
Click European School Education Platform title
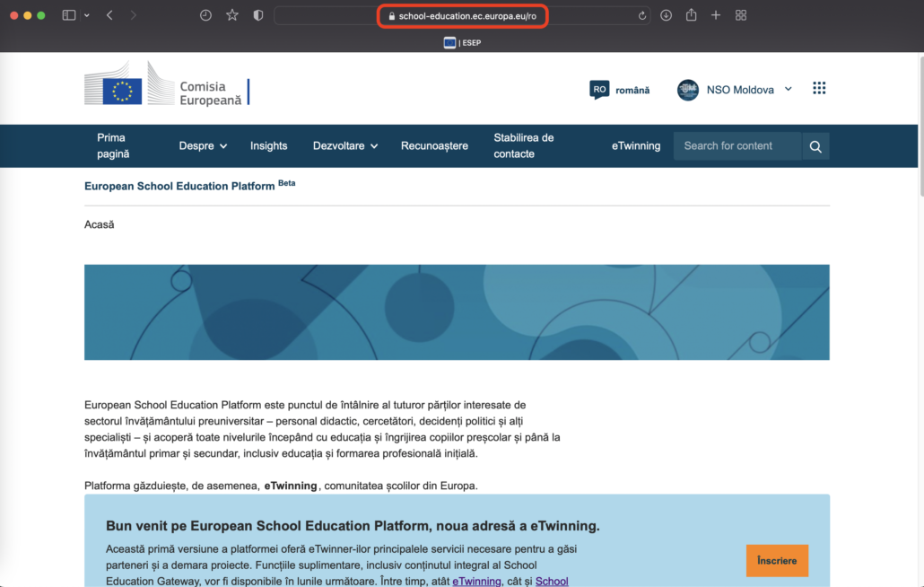(179, 186)
